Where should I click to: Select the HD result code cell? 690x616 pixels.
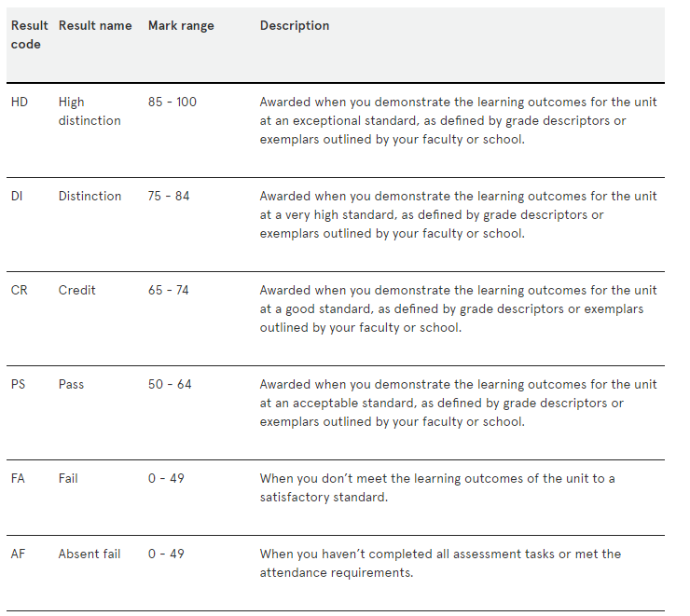tap(20, 102)
